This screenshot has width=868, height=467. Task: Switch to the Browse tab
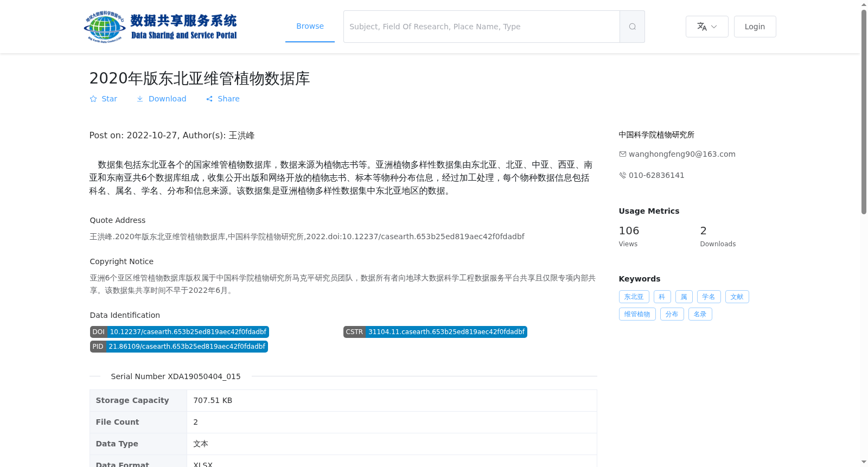(310, 26)
